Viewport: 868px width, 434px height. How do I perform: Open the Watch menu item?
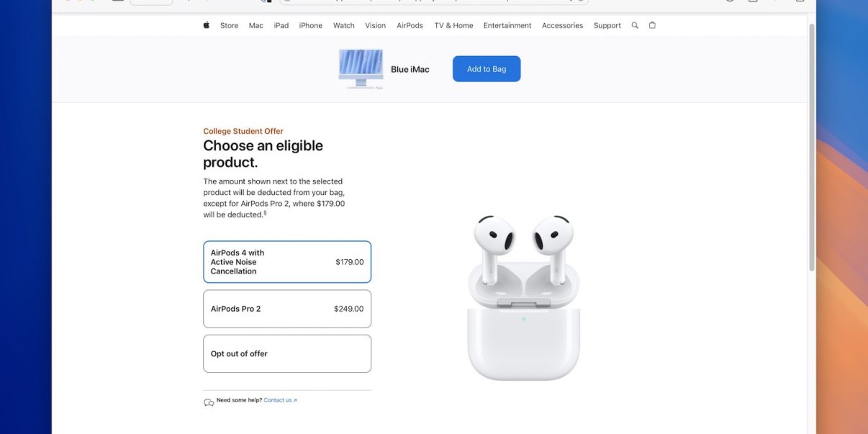click(x=344, y=25)
